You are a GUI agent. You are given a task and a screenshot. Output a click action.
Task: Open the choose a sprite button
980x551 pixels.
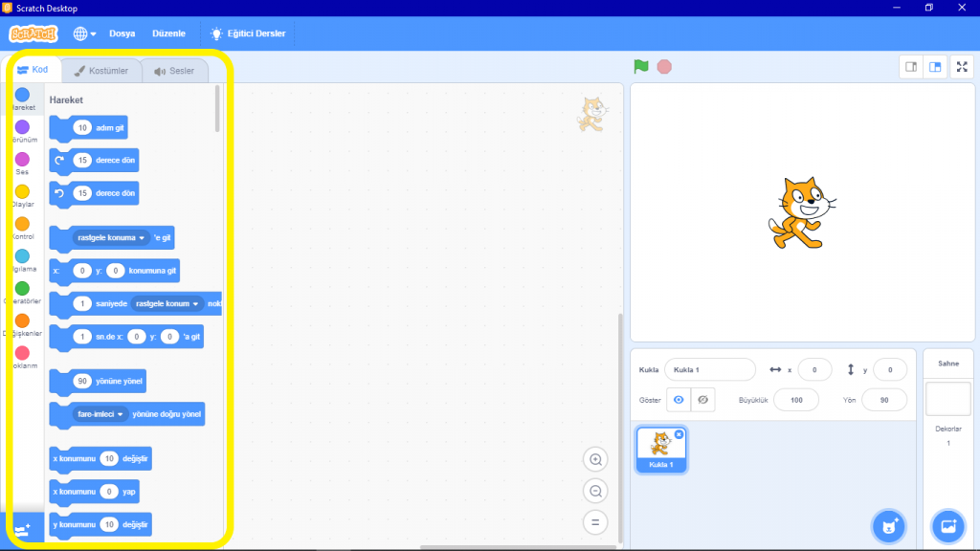click(x=889, y=527)
